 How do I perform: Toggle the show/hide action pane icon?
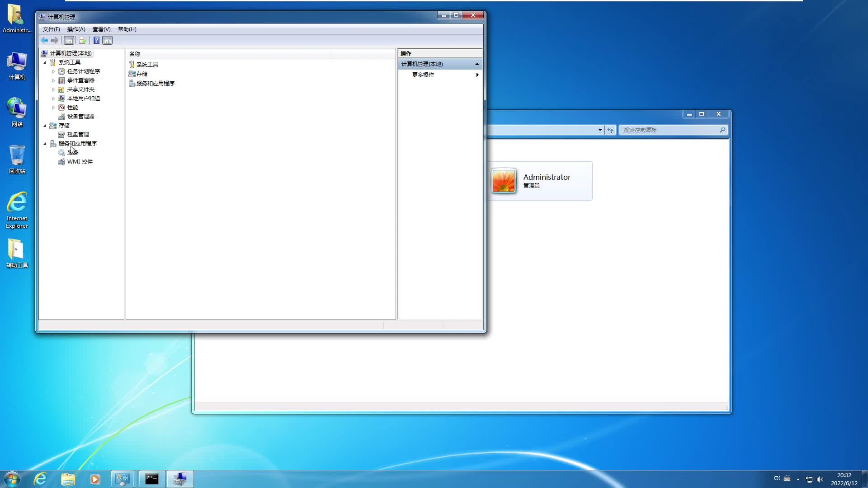click(108, 41)
